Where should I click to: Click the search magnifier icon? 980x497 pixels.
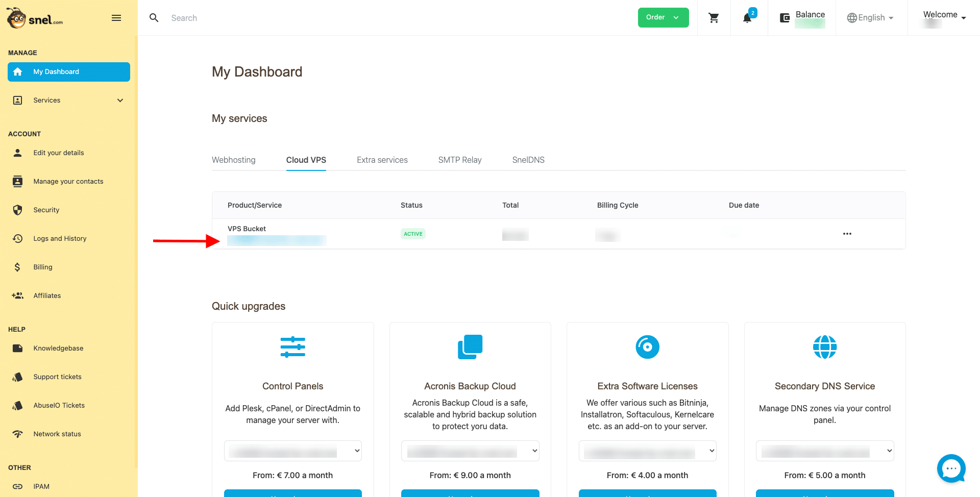[x=154, y=18]
